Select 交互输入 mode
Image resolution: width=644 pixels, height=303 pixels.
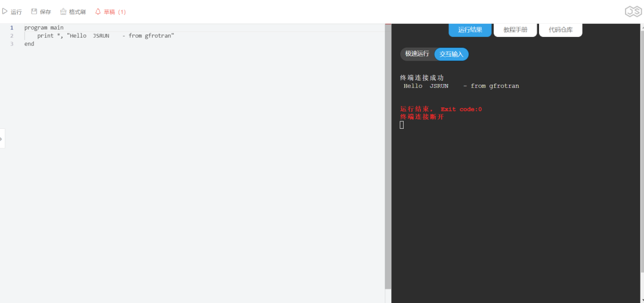coord(451,54)
